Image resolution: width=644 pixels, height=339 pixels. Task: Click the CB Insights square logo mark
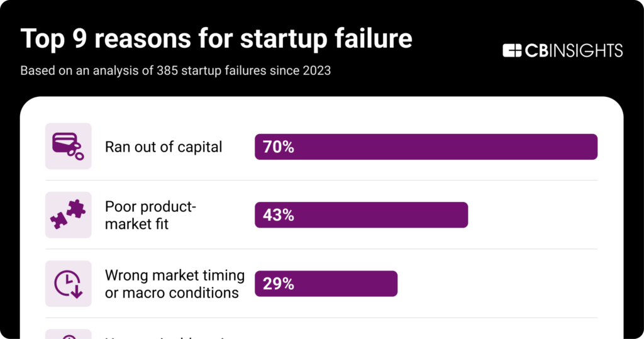pos(513,50)
